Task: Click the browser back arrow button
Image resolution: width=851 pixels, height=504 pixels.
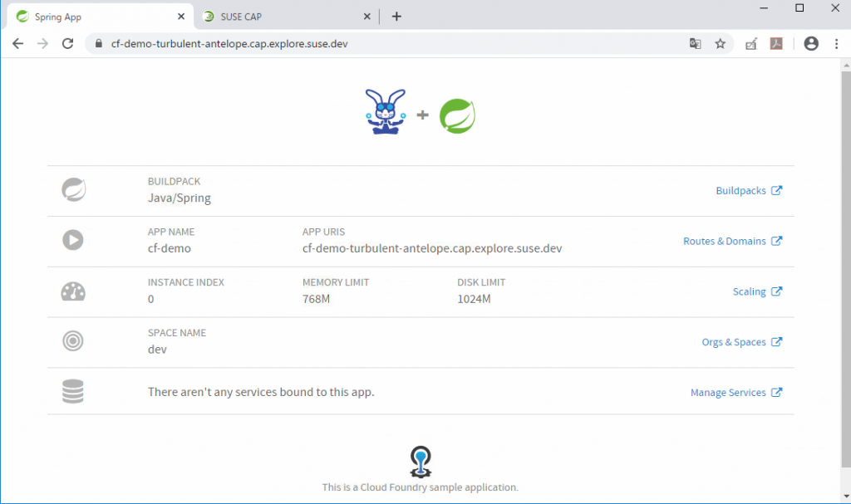Action: click(17, 44)
